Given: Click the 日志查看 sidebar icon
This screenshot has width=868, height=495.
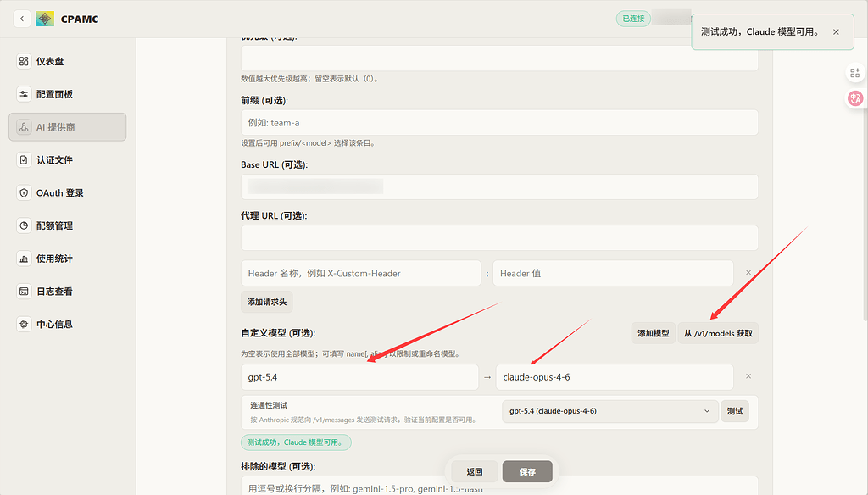Looking at the screenshot, I should click(x=24, y=292).
